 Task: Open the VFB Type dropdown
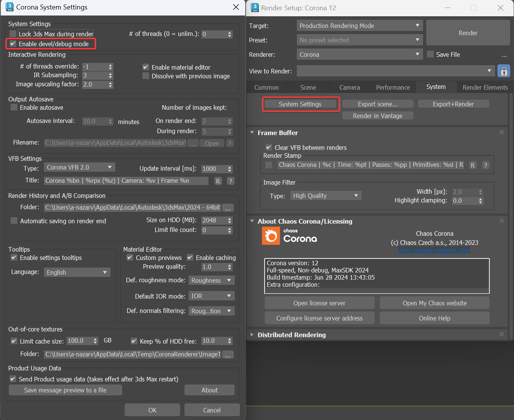pos(79,167)
